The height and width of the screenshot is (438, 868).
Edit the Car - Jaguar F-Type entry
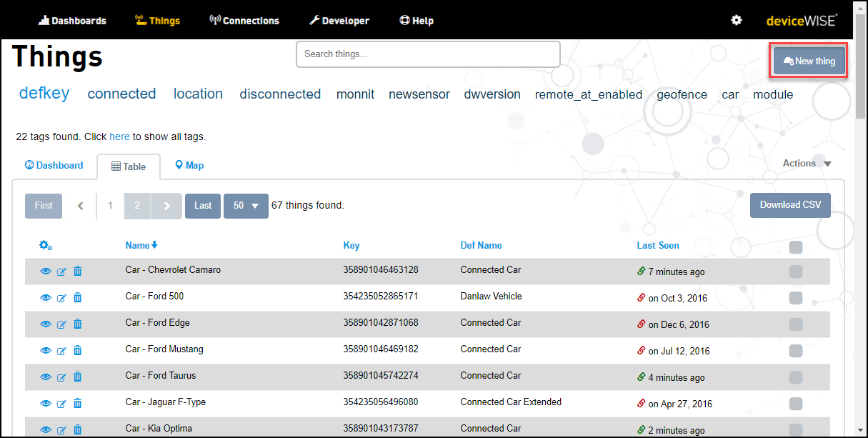pos(61,404)
